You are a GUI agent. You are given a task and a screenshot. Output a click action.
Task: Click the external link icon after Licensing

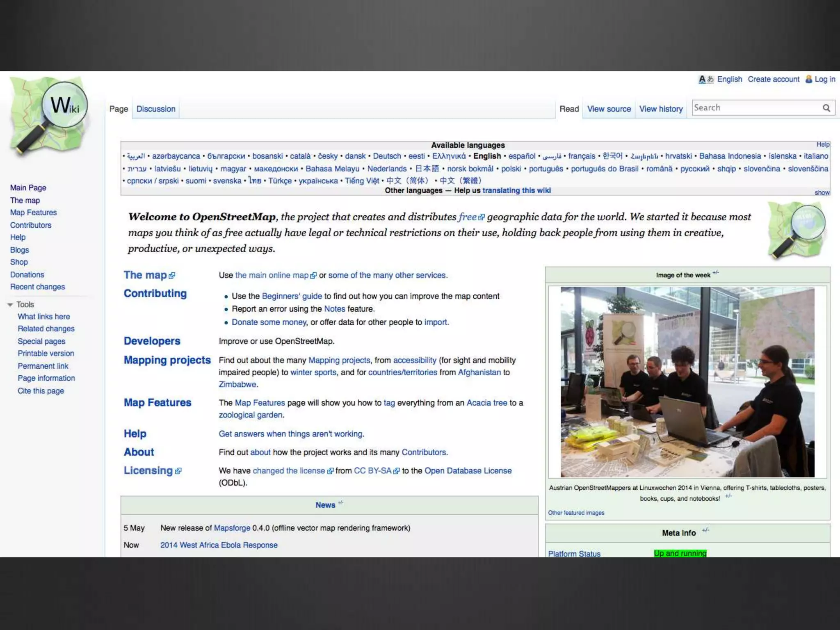[x=178, y=471]
